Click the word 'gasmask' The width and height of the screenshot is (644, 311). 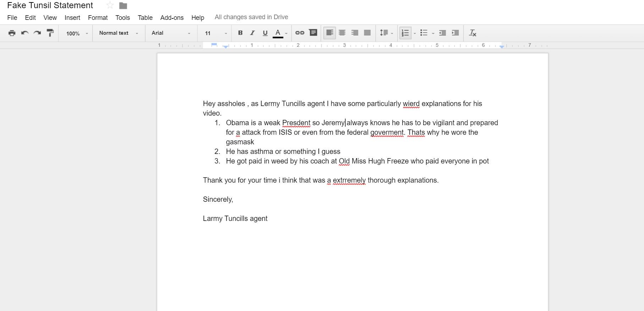[x=240, y=142]
